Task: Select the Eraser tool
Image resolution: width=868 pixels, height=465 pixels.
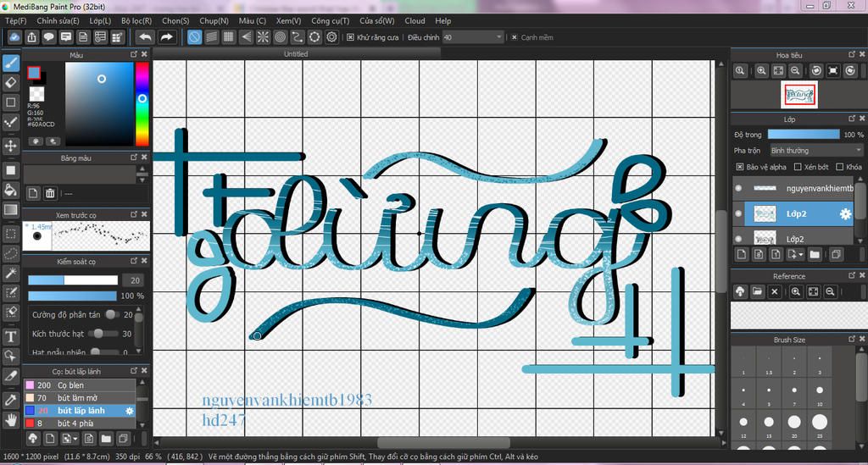Action: 10,83
